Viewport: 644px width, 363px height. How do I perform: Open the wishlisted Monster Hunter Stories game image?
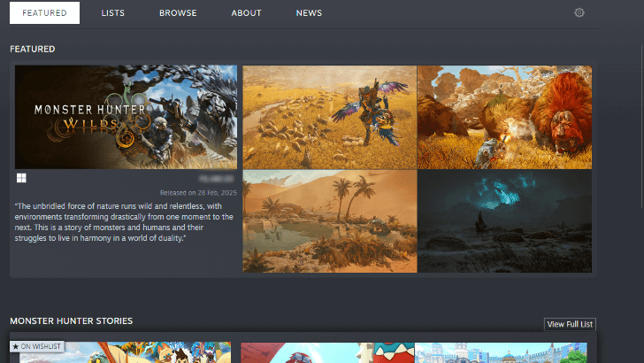pos(126,352)
